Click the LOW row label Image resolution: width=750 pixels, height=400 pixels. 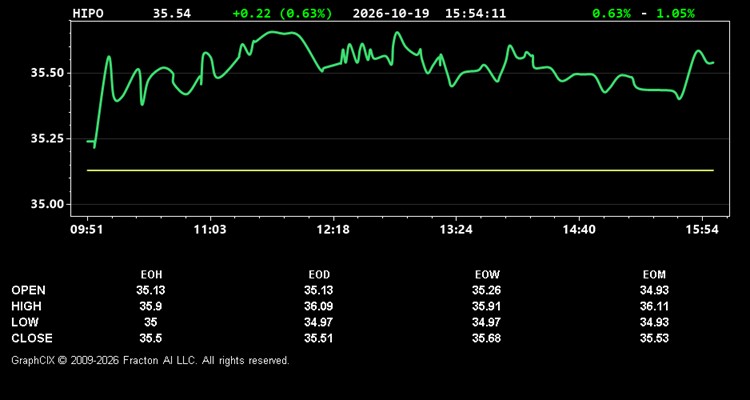[25, 322]
